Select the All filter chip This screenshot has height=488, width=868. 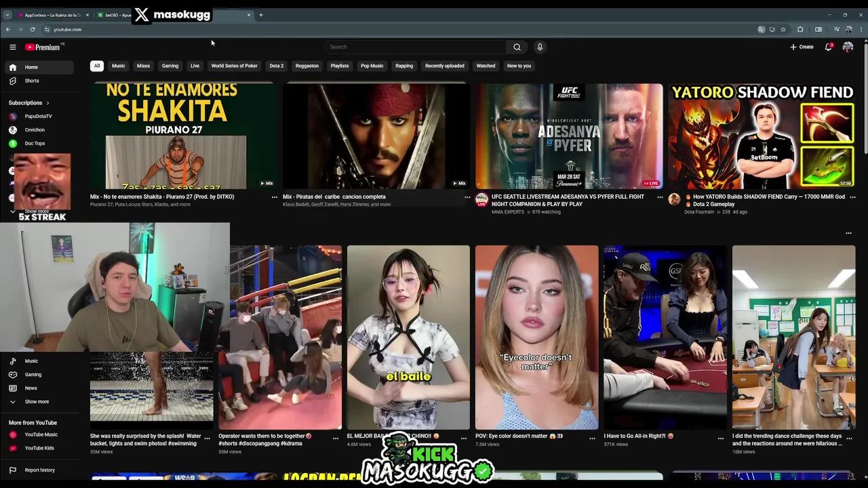point(97,66)
